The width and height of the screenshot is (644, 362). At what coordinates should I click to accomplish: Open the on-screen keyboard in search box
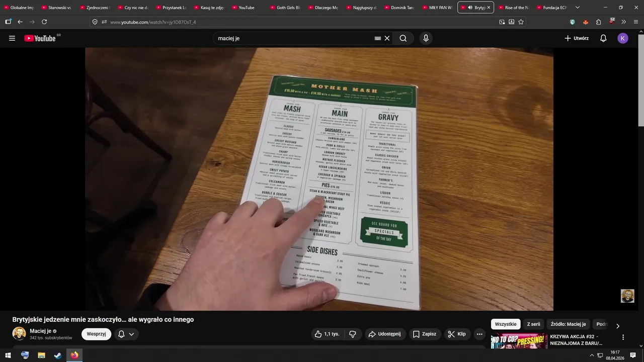378,38
